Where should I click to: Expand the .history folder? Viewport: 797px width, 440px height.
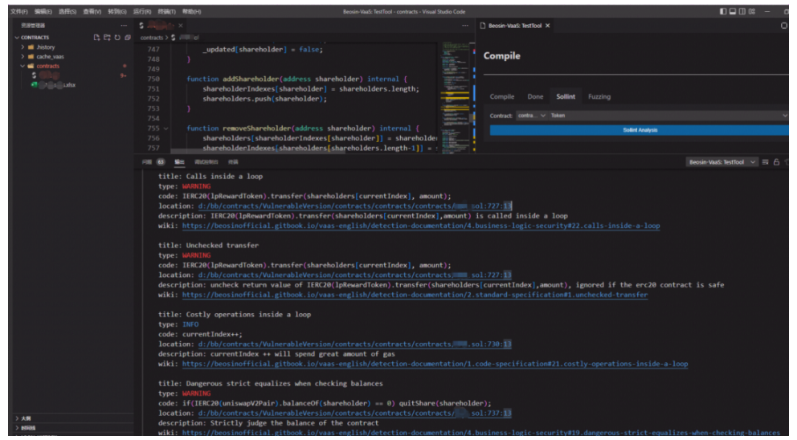(x=22, y=47)
